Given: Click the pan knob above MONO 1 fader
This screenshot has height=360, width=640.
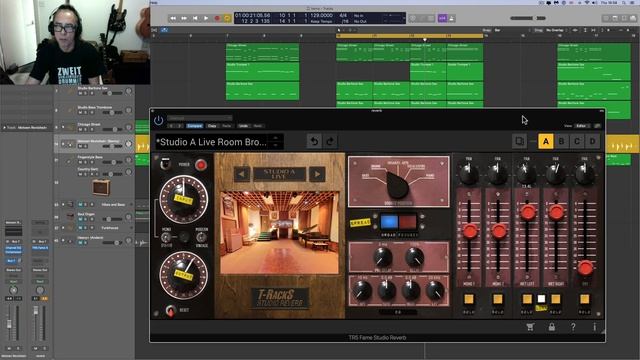Looking at the screenshot, I should 469,174.
